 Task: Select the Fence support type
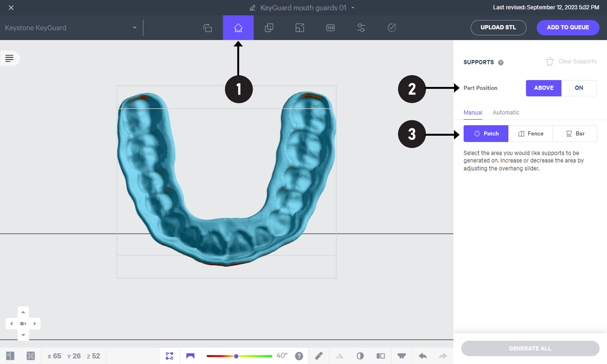click(530, 133)
